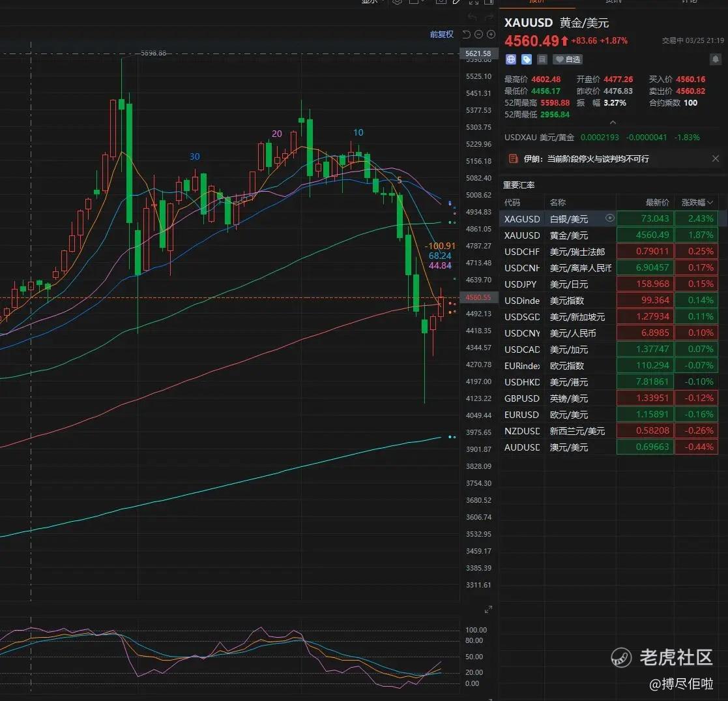Click the 5598.88 high price label on the chart
This screenshot has height=701, width=728.
154,53
